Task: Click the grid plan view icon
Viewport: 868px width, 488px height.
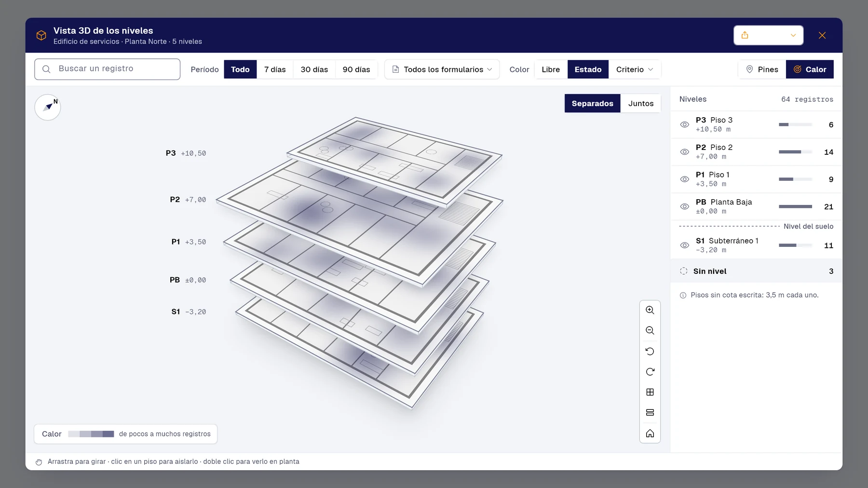Action: point(650,392)
